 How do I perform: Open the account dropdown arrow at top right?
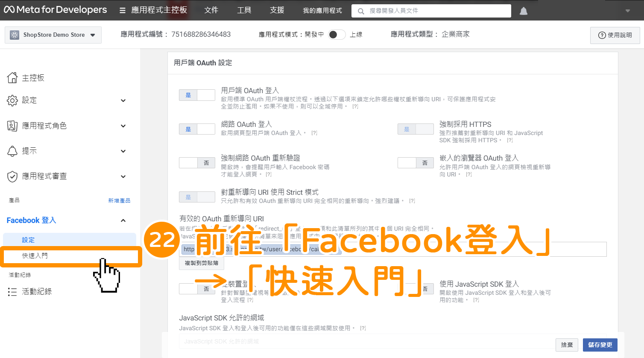pos(628,11)
